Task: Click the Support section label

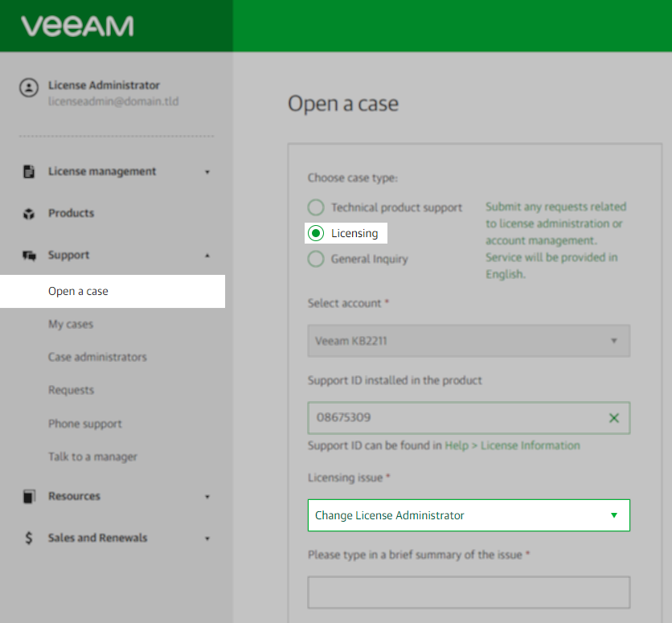Action: tap(68, 255)
